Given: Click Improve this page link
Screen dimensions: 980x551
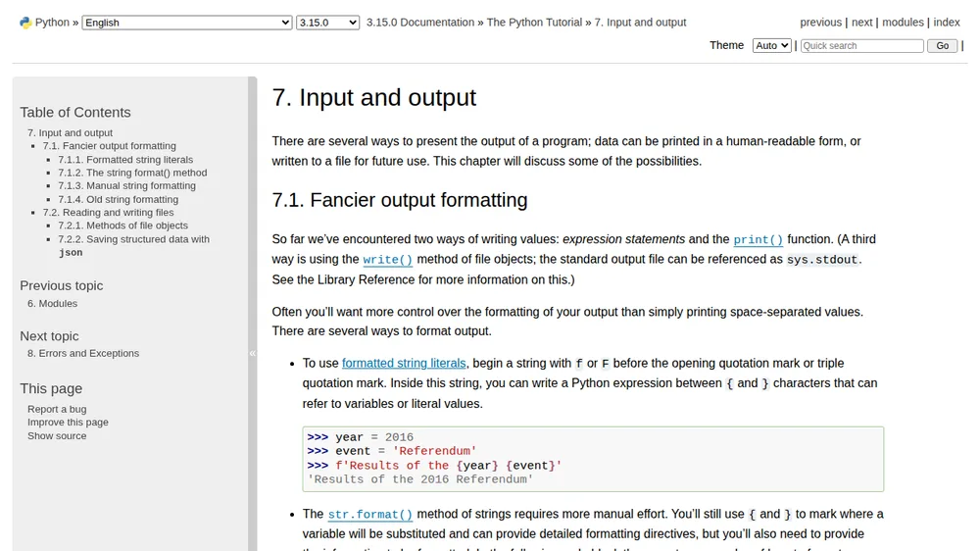Looking at the screenshot, I should coord(68,423).
